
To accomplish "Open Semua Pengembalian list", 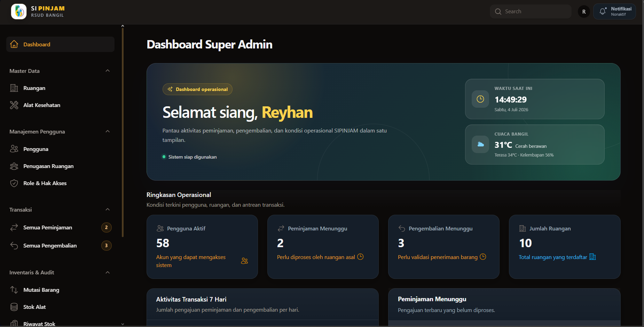I will tap(60, 245).
